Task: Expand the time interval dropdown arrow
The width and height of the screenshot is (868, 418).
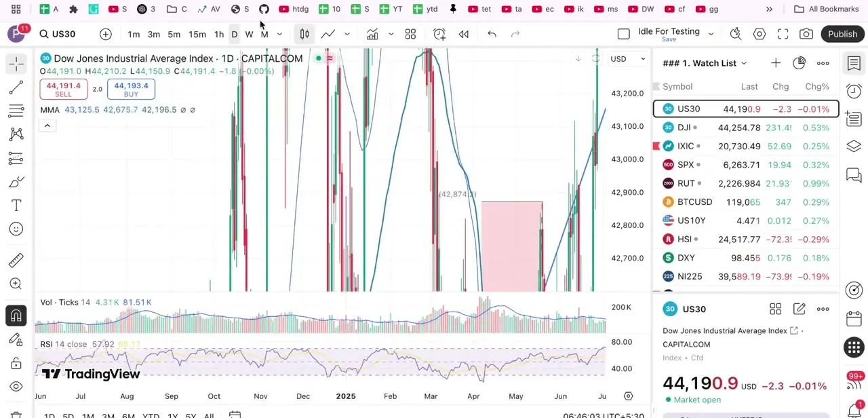Action: (279, 34)
